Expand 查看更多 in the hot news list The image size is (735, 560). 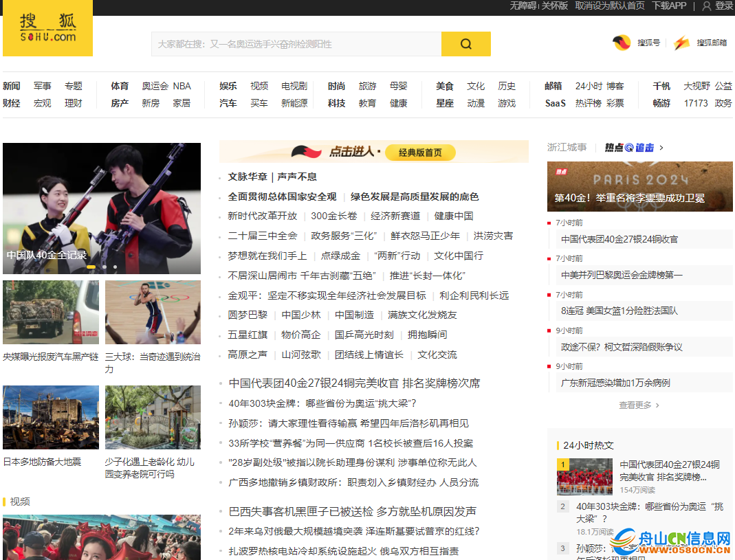point(639,405)
